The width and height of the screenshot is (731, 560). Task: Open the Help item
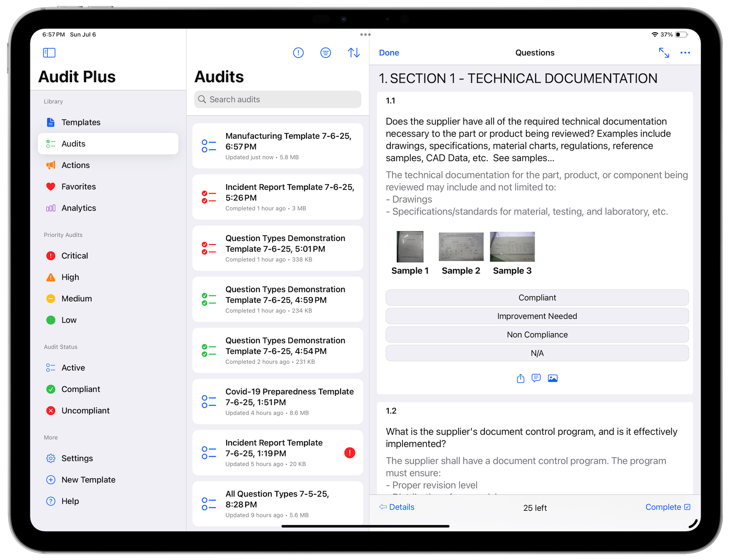point(108,501)
